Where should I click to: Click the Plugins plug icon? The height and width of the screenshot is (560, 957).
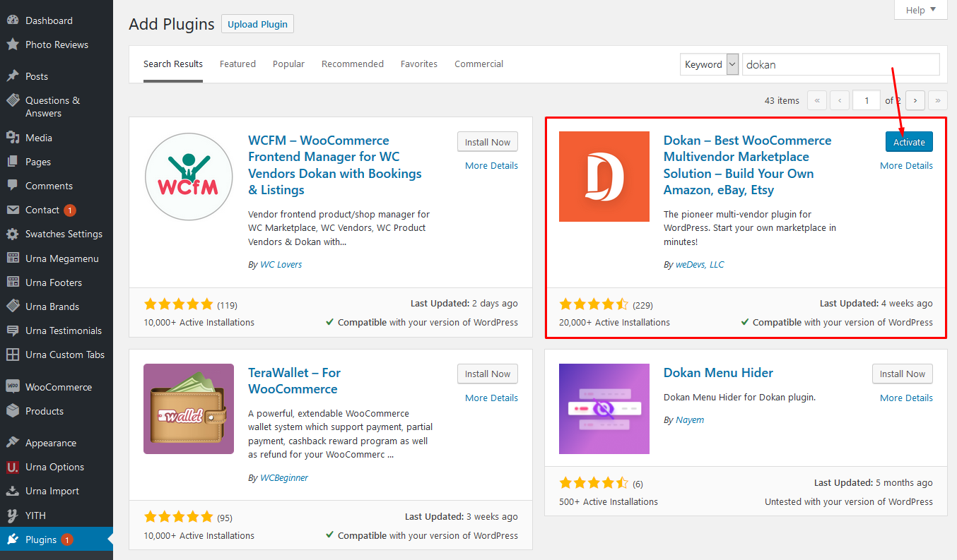13,540
